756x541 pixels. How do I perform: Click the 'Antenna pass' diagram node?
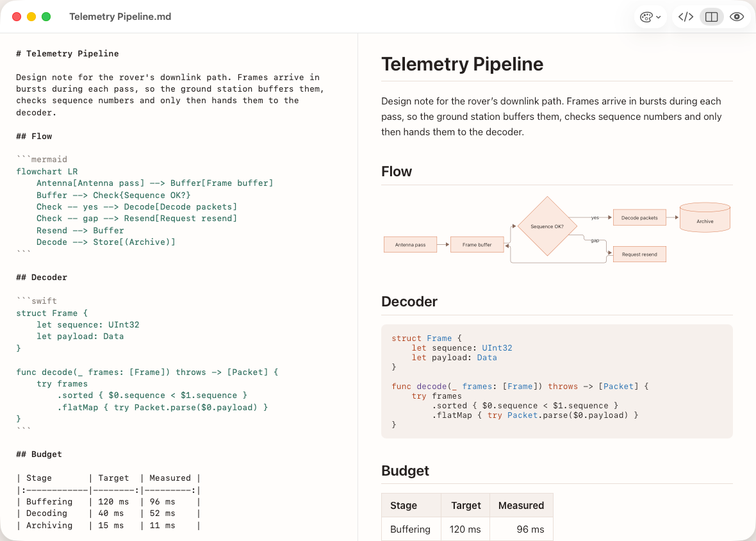coord(410,244)
